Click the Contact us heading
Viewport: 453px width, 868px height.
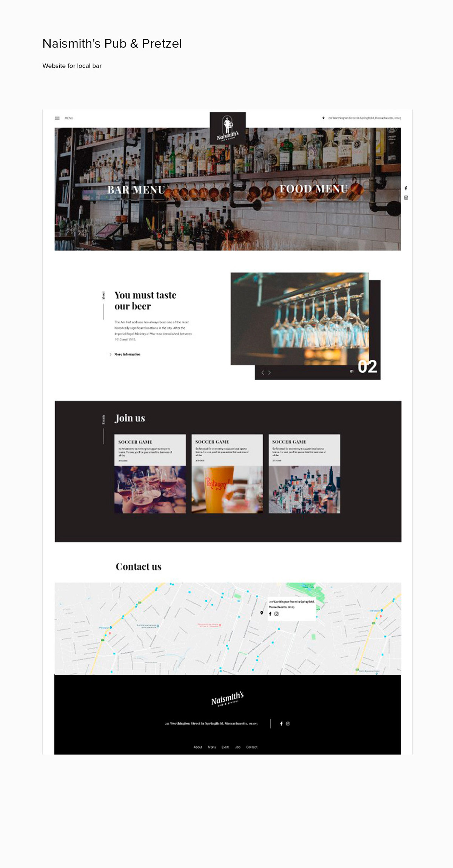pos(139,566)
